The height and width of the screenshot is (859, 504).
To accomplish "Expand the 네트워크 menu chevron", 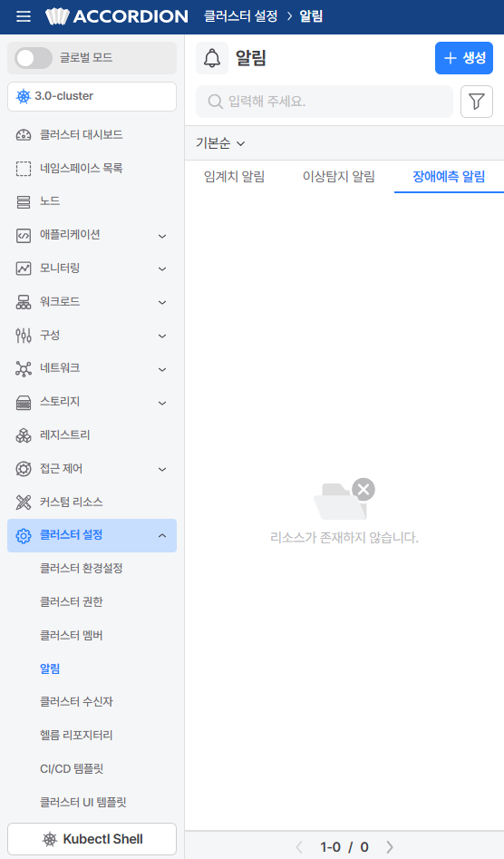I will click(x=162, y=369).
